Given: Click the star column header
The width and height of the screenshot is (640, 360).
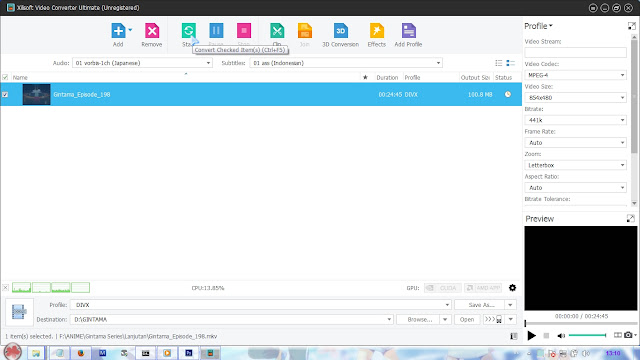Looking at the screenshot, I should tap(365, 77).
